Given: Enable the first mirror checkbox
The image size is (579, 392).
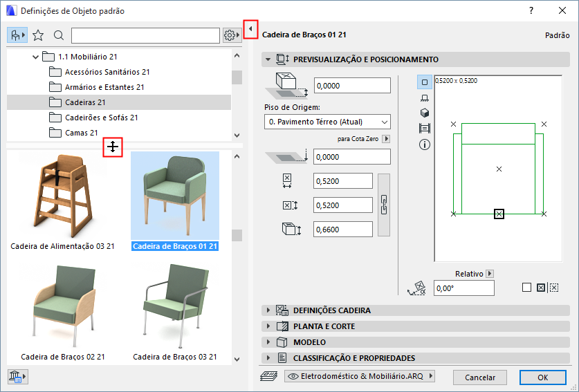Looking at the screenshot, I should point(527,288).
